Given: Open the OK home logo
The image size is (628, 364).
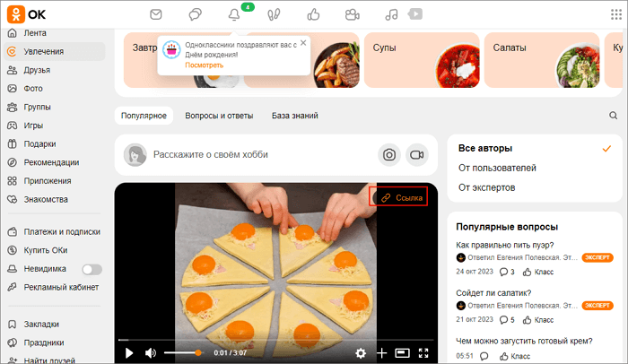Looking at the screenshot, I should (26, 14).
